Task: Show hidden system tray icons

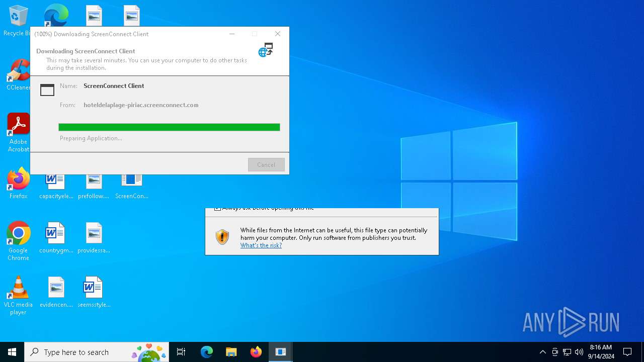Action: pyautogui.click(x=542, y=352)
